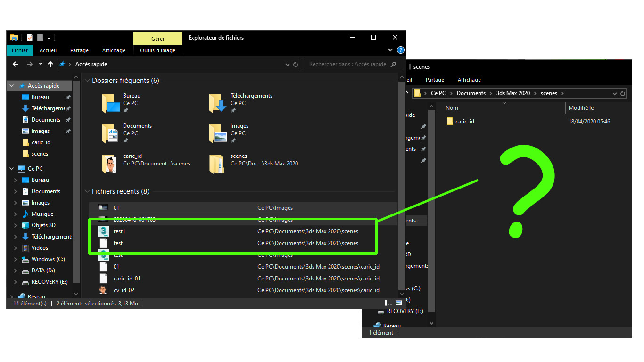The width and height of the screenshot is (644, 362).
Task: Select Windows (C:) in navigation tree
Action: 48,259
